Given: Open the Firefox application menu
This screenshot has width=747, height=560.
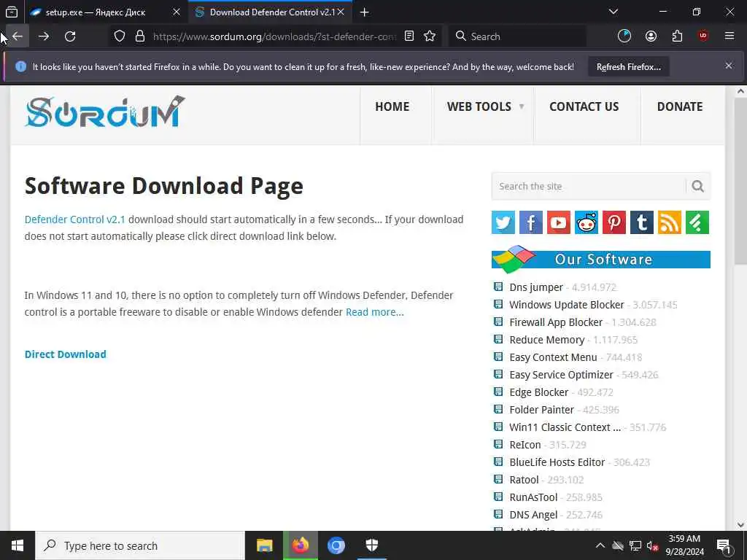Looking at the screenshot, I should pos(729,36).
